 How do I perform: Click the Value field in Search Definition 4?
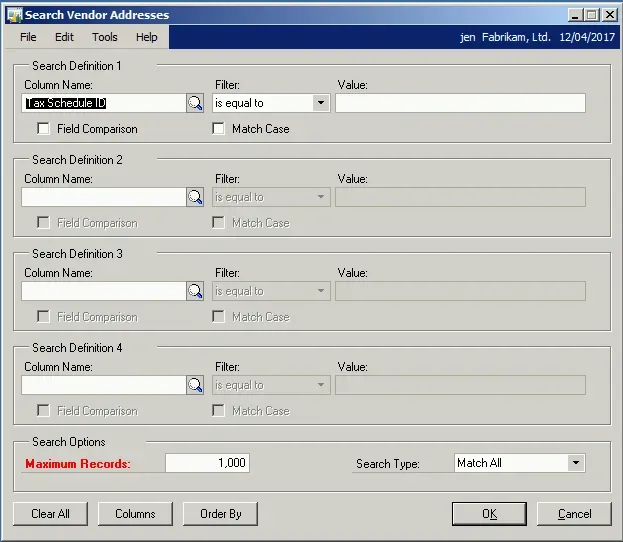(x=460, y=385)
